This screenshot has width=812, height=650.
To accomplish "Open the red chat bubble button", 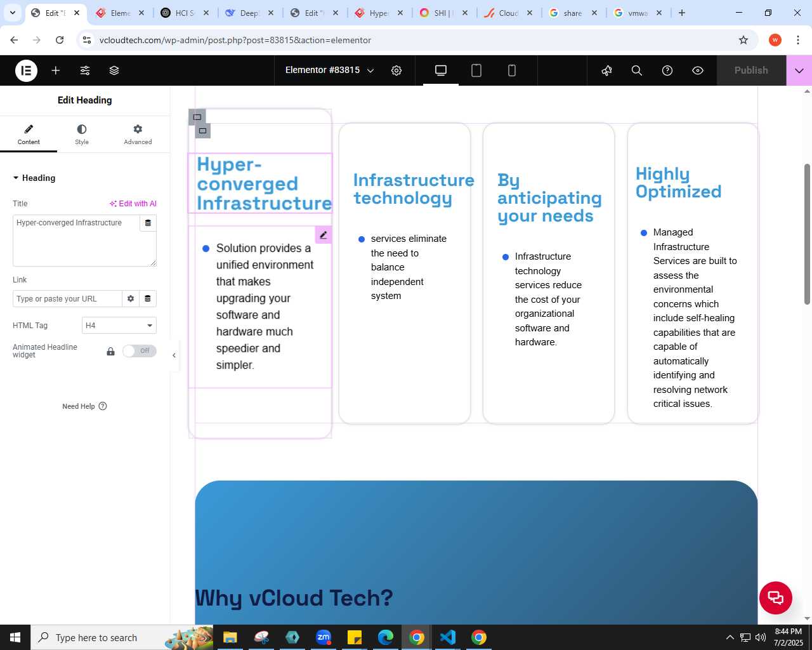I will [776, 598].
